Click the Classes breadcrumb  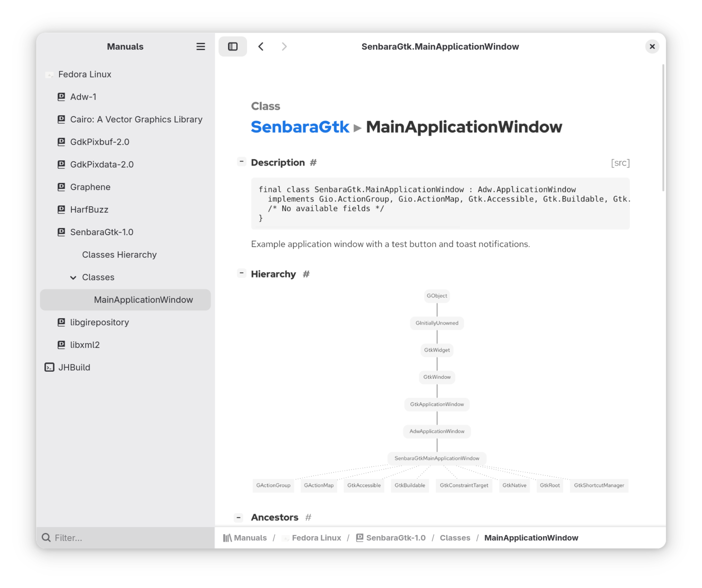(455, 538)
